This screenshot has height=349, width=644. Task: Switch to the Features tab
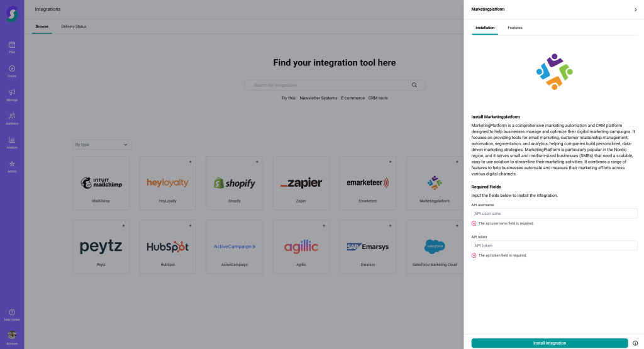514,28
